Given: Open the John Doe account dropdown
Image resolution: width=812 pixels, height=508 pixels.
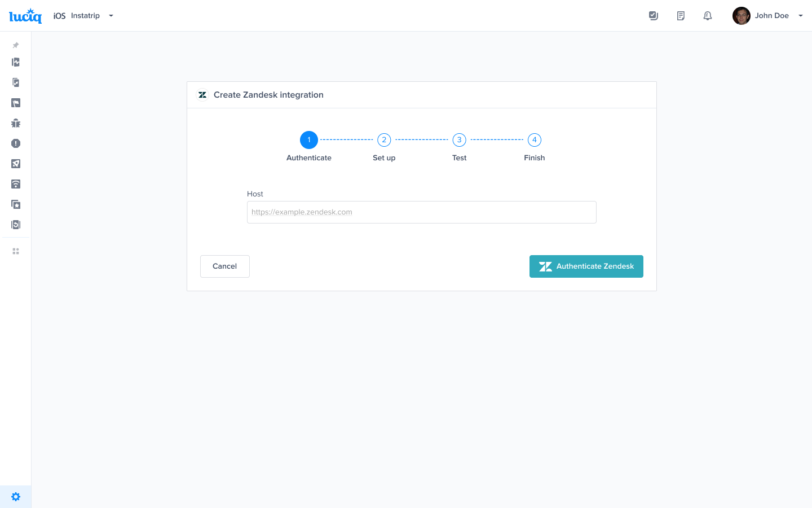Looking at the screenshot, I should tap(800, 15).
